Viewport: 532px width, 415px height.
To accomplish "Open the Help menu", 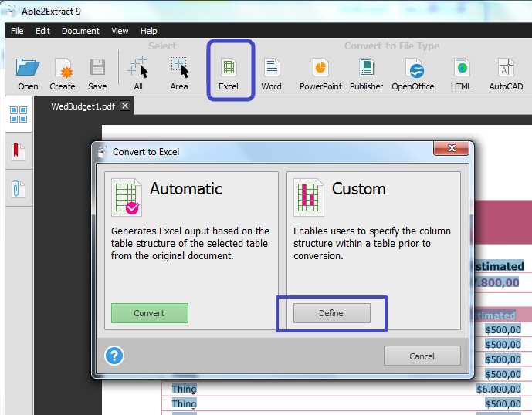I will tap(148, 31).
